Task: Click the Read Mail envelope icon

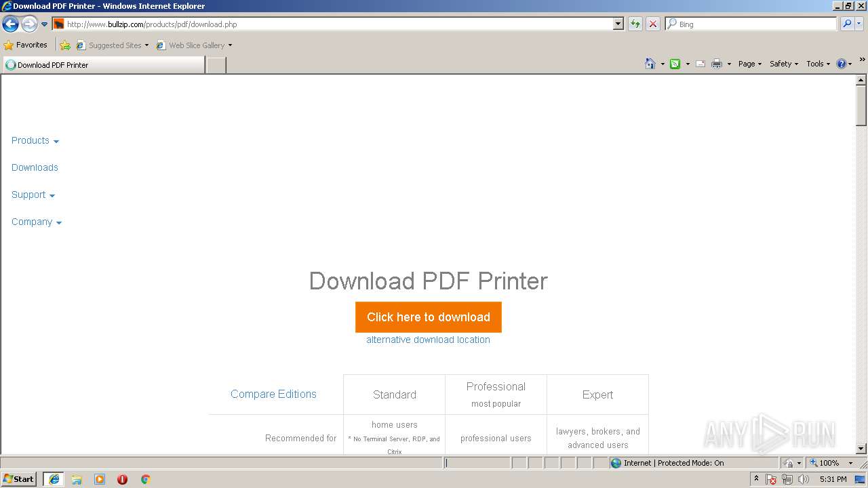Action: pyautogui.click(x=701, y=64)
